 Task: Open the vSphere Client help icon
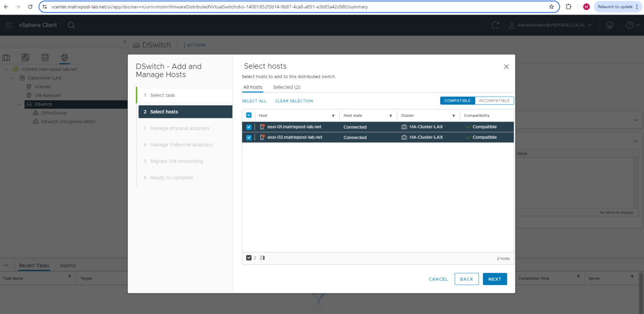point(630,25)
